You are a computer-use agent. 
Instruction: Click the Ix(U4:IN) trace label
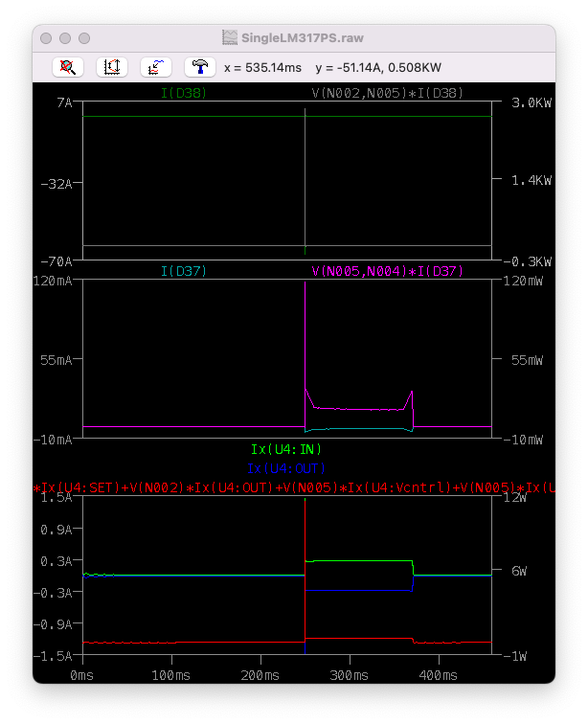click(286, 449)
